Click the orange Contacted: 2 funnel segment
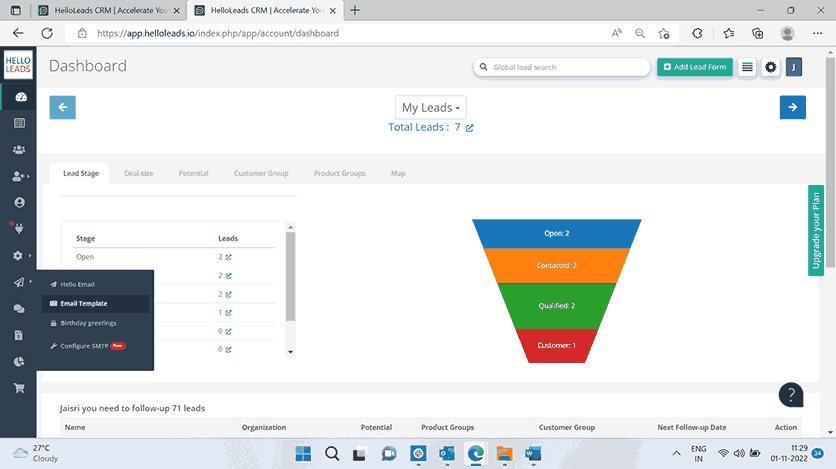836x469 pixels. point(557,265)
